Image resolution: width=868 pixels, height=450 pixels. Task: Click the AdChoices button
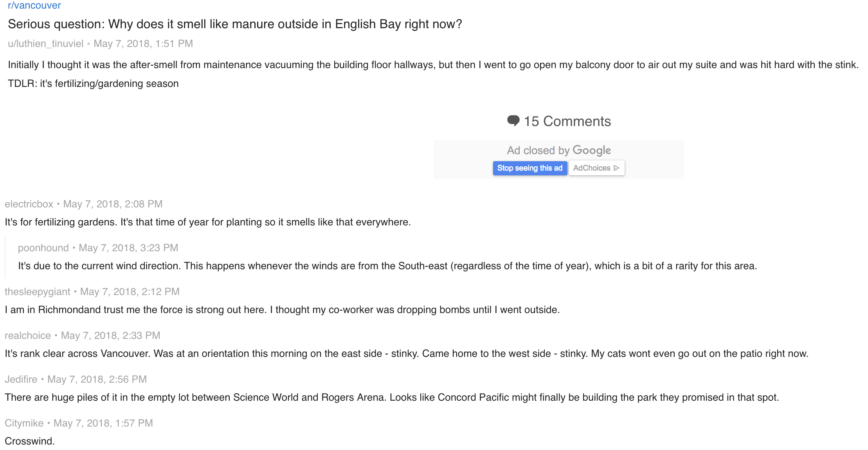tap(596, 168)
